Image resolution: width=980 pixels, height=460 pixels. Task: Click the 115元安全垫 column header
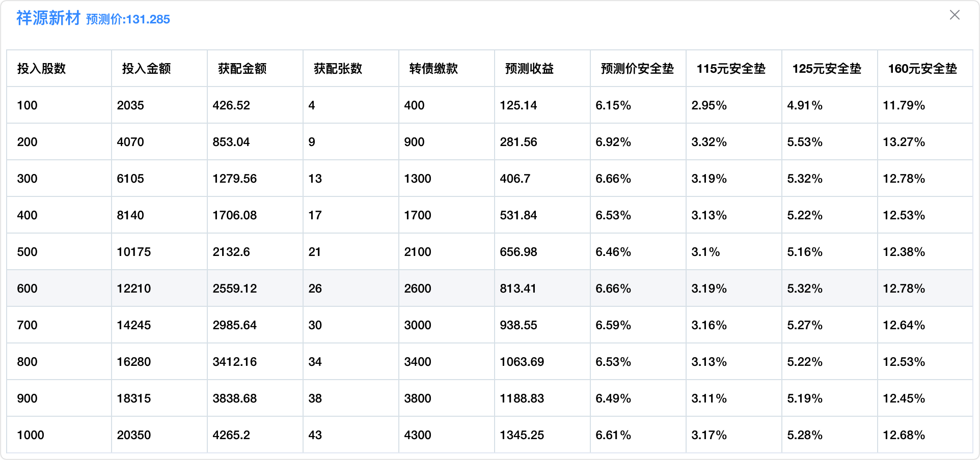pos(731,69)
